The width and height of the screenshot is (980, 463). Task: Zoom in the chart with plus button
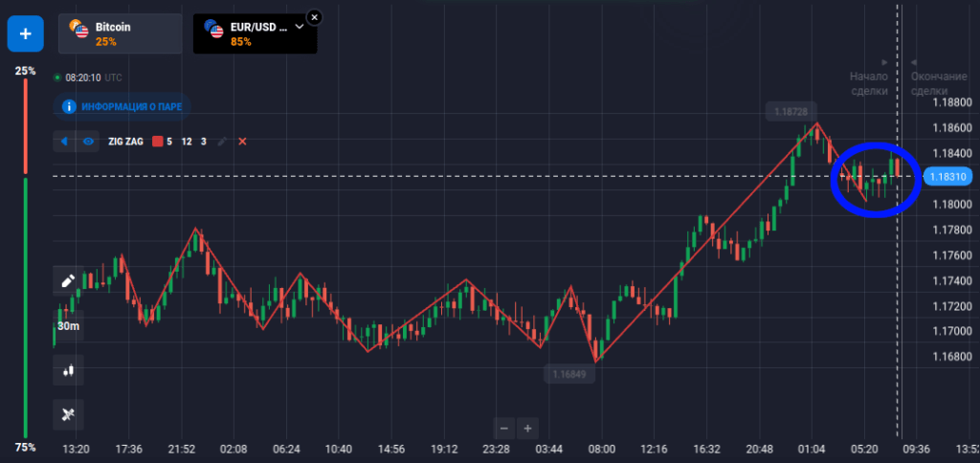526,428
